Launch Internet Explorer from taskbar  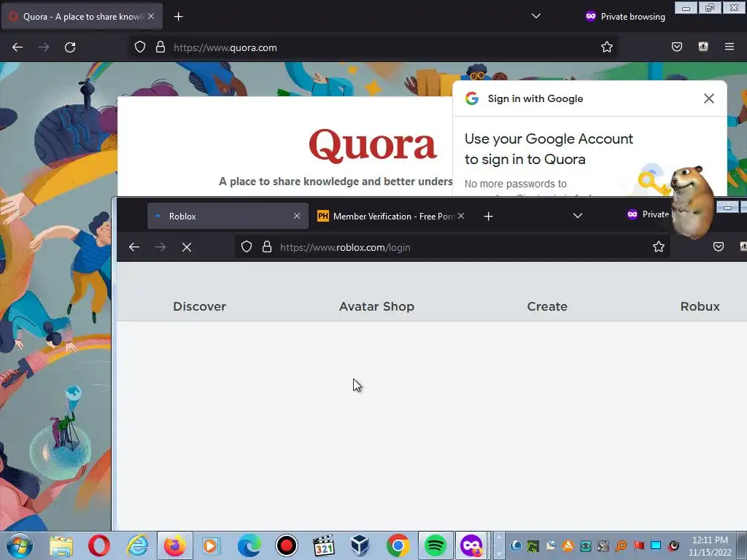click(137, 545)
